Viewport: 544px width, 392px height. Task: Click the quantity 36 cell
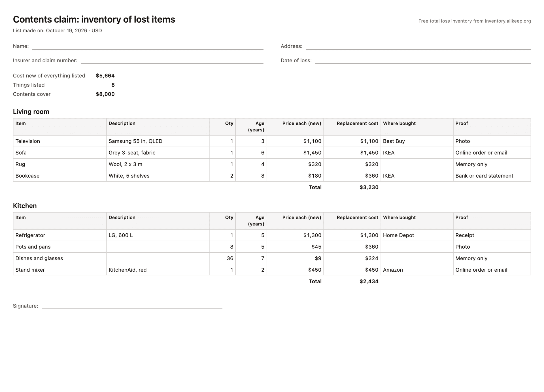coord(223,258)
